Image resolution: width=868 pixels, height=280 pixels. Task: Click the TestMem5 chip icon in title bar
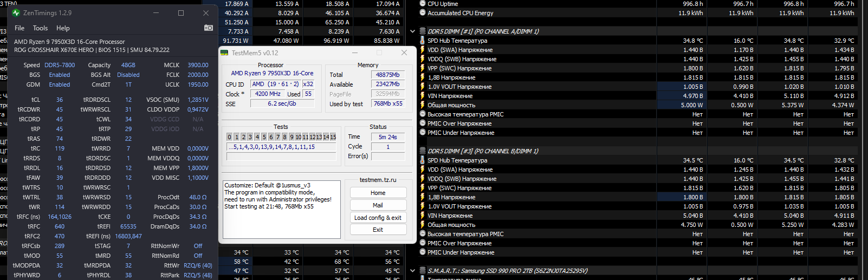coord(225,53)
